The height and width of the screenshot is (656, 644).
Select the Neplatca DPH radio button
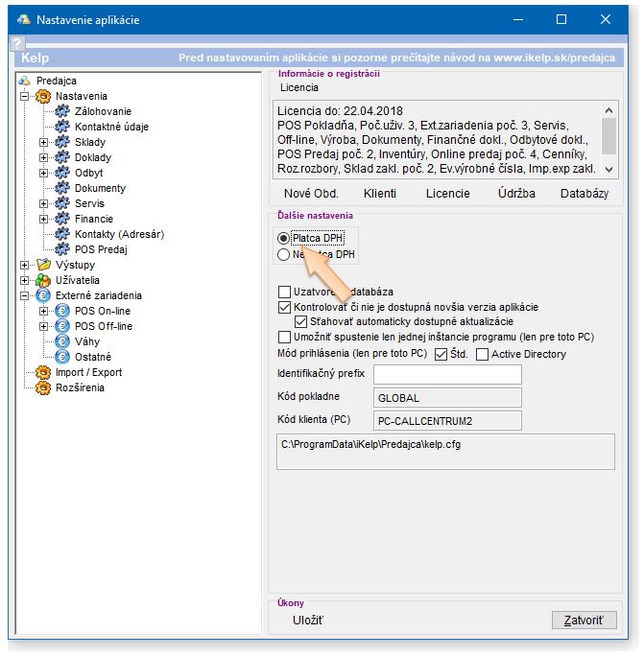coord(283,255)
